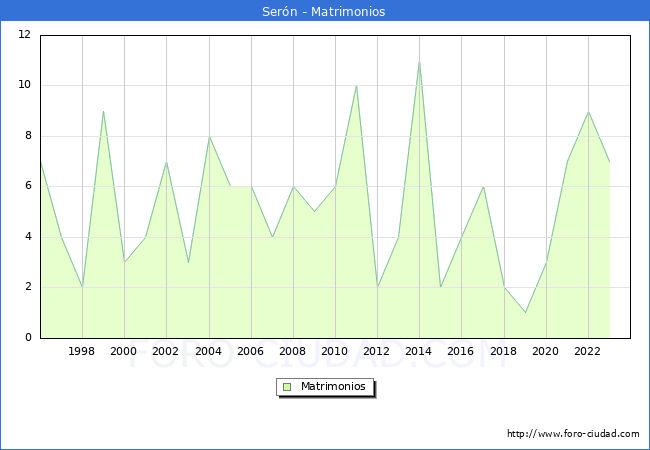
Task: Click the 2008 x-axis label
Action: tap(292, 351)
